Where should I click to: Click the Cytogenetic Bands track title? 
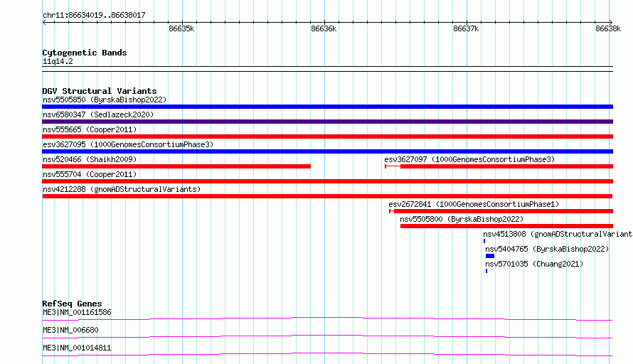point(85,53)
